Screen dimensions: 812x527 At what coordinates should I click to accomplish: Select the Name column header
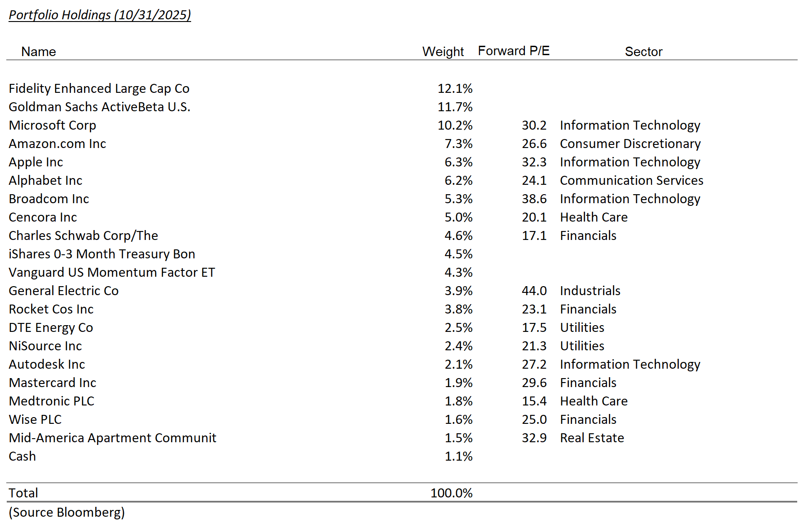click(x=39, y=52)
